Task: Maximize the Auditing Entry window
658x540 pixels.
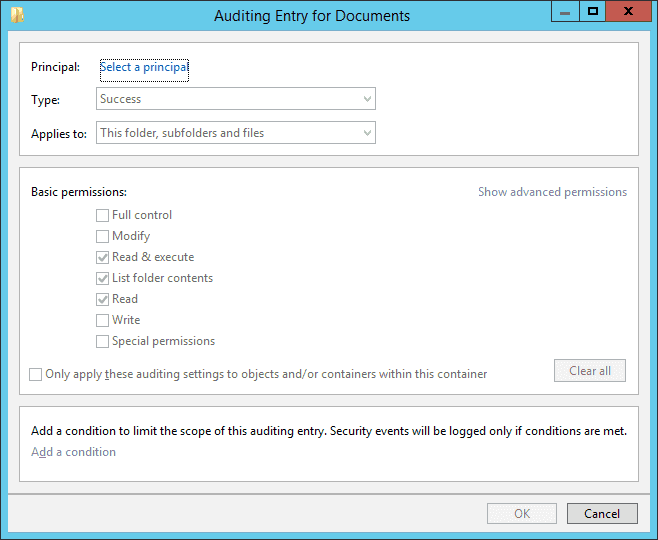Action: [x=593, y=12]
